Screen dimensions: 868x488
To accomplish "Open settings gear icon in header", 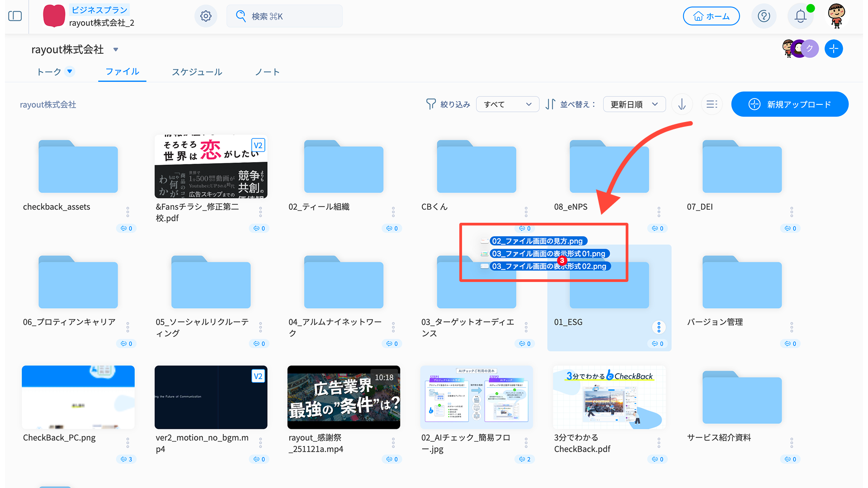I will click(x=206, y=16).
